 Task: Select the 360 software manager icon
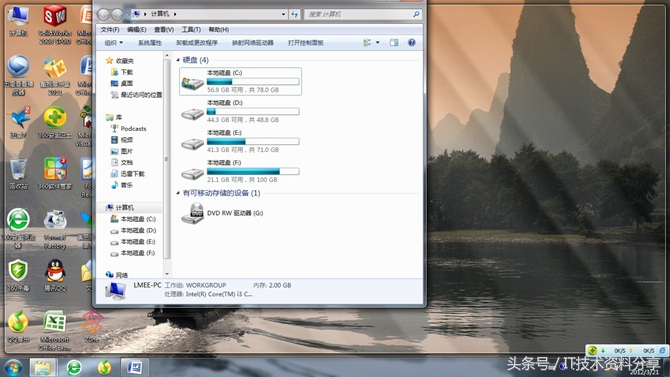pos(55,174)
